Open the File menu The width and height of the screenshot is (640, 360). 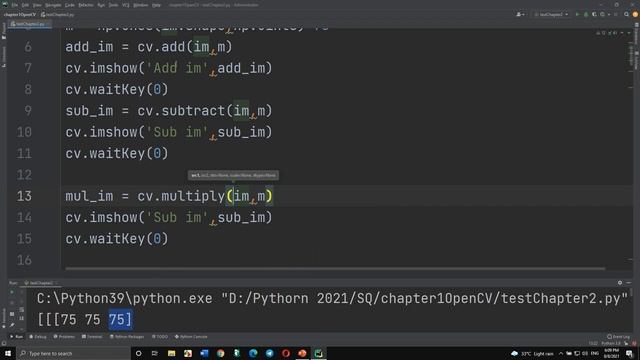click(15, 5)
